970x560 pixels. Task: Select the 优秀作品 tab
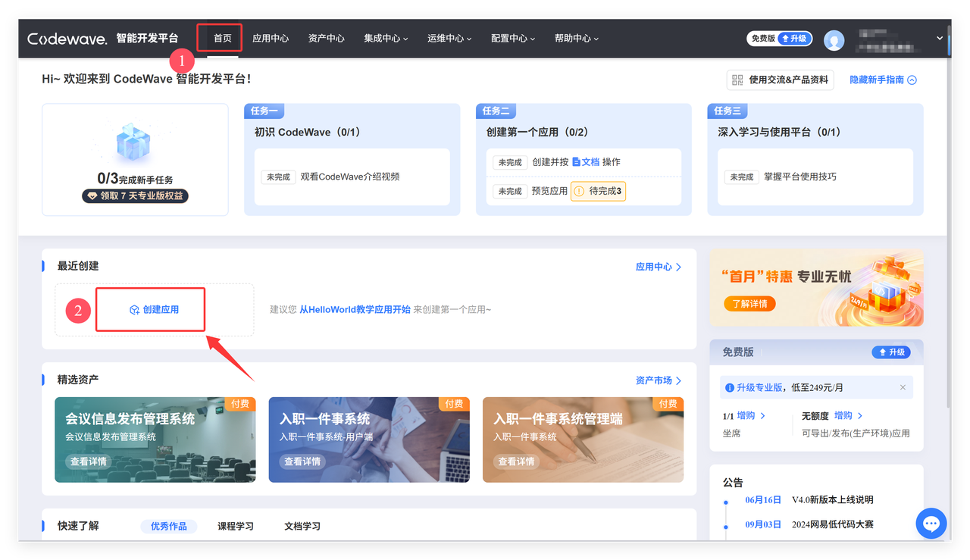169,526
